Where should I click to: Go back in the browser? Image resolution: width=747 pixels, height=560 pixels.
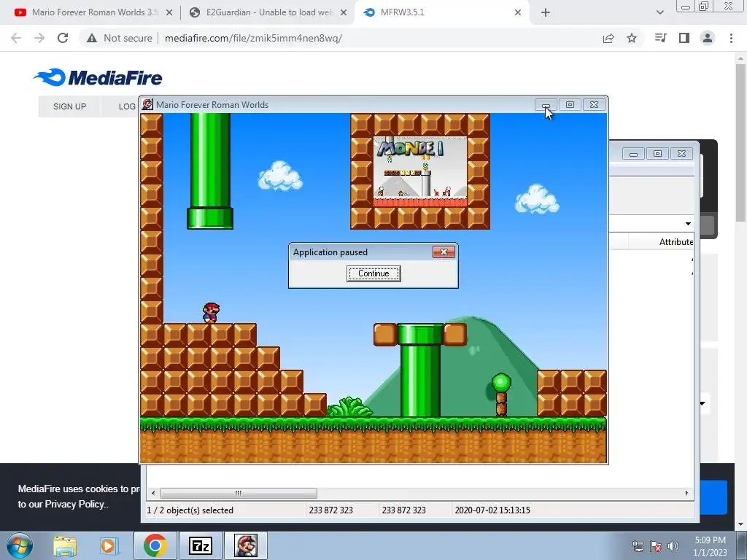16,38
